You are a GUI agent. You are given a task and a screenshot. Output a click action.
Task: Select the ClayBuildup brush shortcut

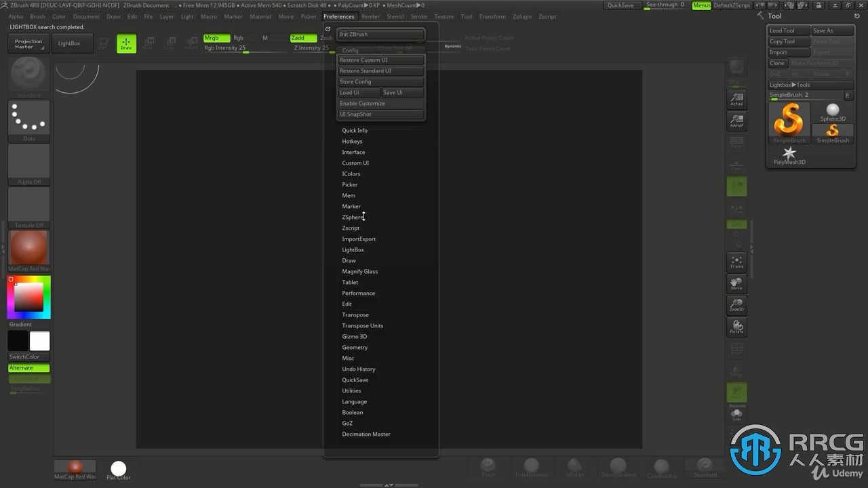pos(661,468)
